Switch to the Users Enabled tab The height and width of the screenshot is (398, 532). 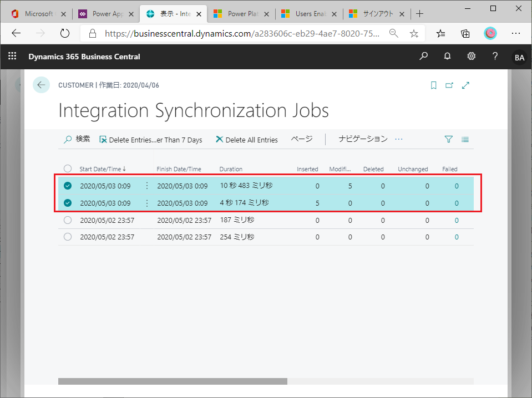tap(305, 14)
